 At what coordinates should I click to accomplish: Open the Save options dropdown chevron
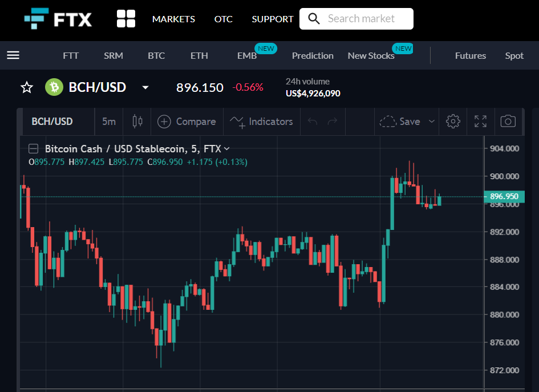click(x=432, y=122)
